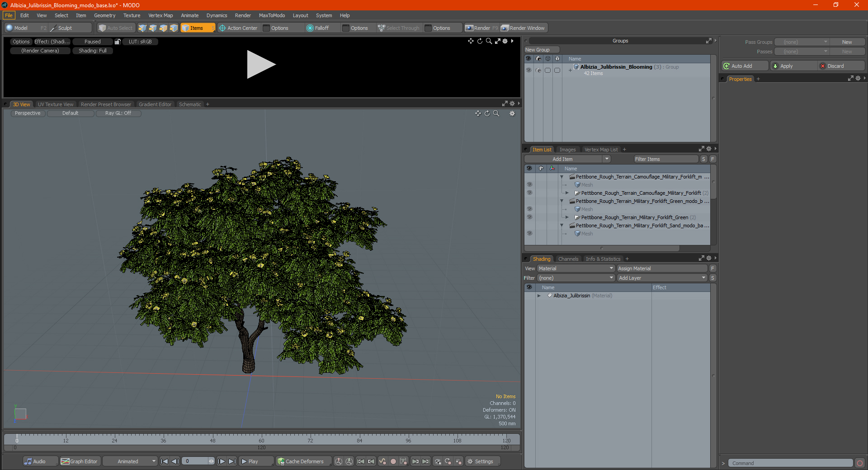868x470 pixels.
Task: Expand the Pettibone_Rough_Terrain_Camouflage_Military_Forklift item
Action: pyautogui.click(x=567, y=193)
